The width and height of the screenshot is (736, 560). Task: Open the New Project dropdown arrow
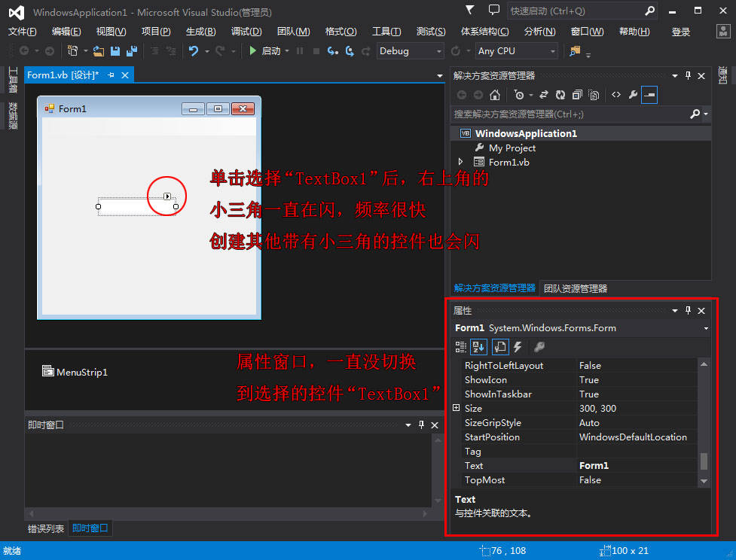85,50
